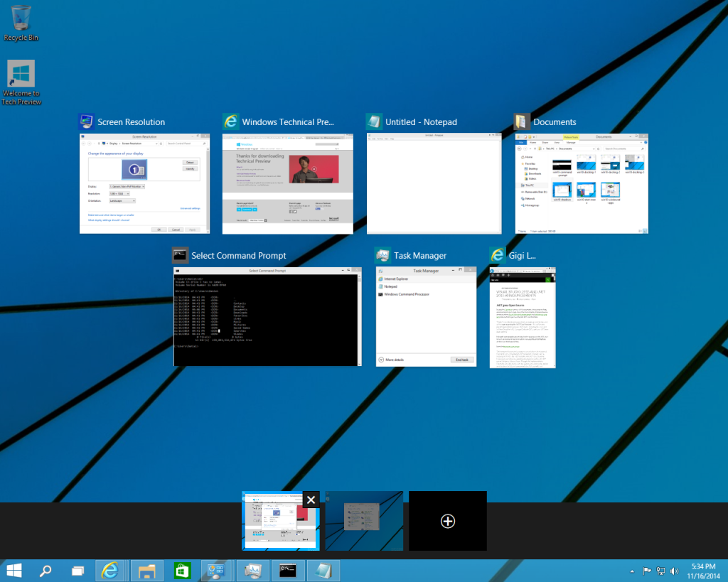Click the Task Manager title text

click(x=420, y=256)
